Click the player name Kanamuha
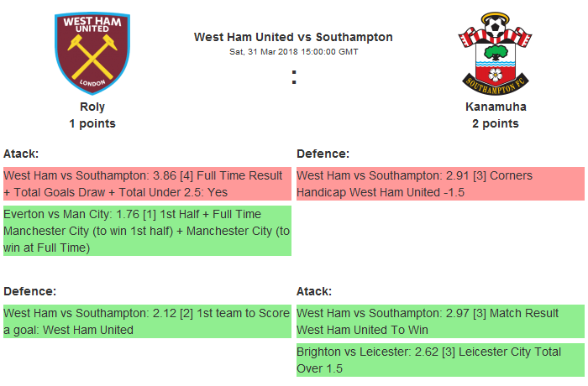 [x=496, y=107]
